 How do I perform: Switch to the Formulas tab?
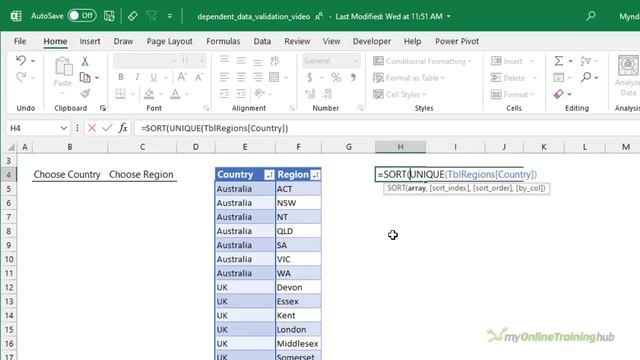[x=223, y=41]
